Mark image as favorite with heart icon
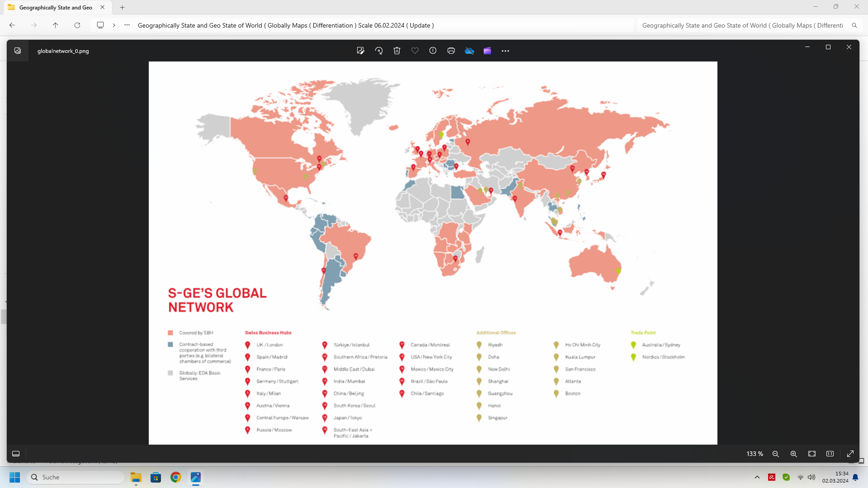Image resolution: width=868 pixels, height=488 pixels. point(415,51)
